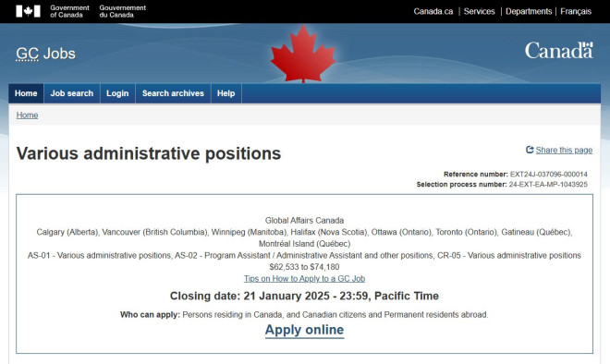Open Tips on How to Apply link
The width and height of the screenshot is (610, 364).
click(x=304, y=278)
